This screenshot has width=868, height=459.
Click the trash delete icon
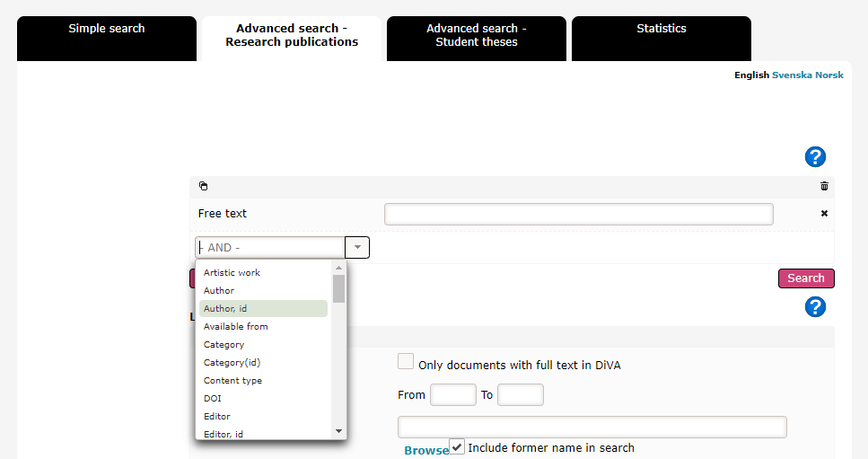pyautogui.click(x=824, y=187)
